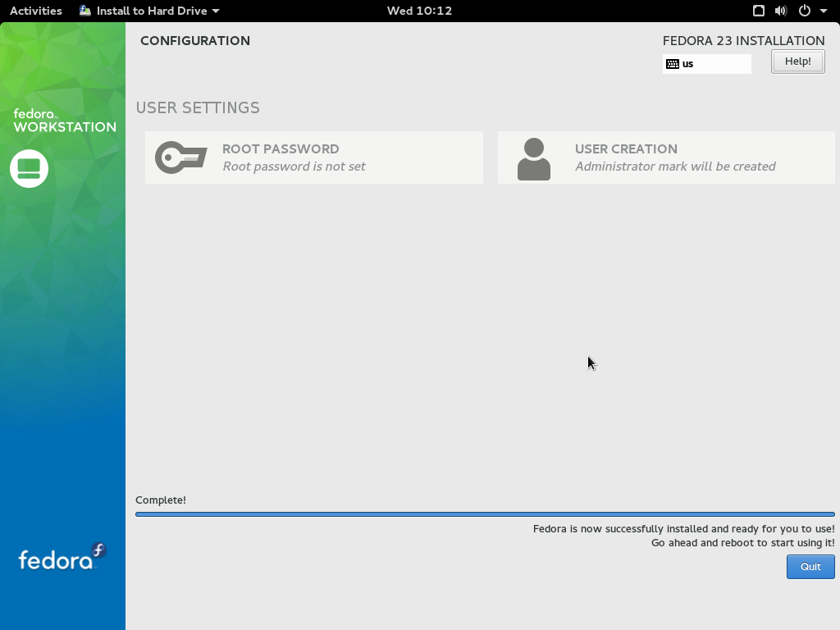Open the us keyboard layout selector
840x630 pixels.
point(706,63)
